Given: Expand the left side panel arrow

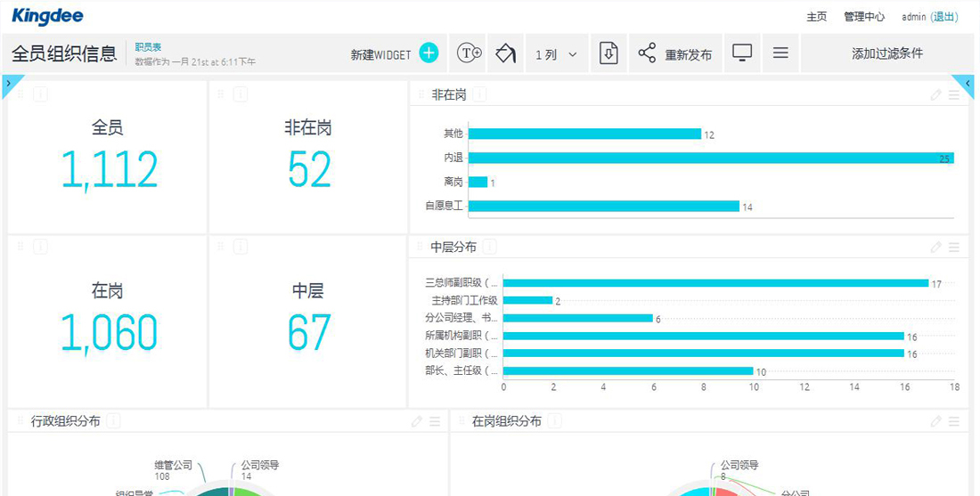Looking at the screenshot, I should click(x=7, y=83).
